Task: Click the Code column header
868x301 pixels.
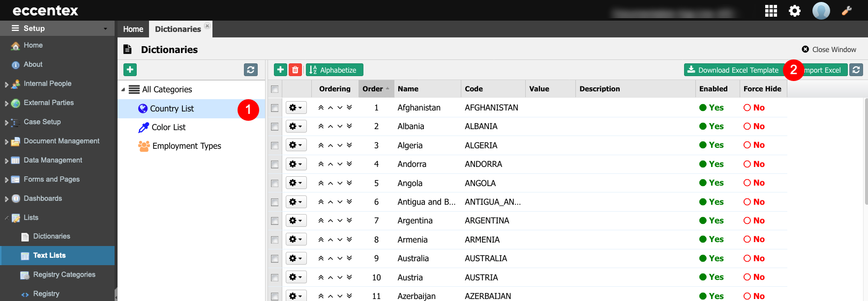Action: pyautogui.click(x=493, y=89)
